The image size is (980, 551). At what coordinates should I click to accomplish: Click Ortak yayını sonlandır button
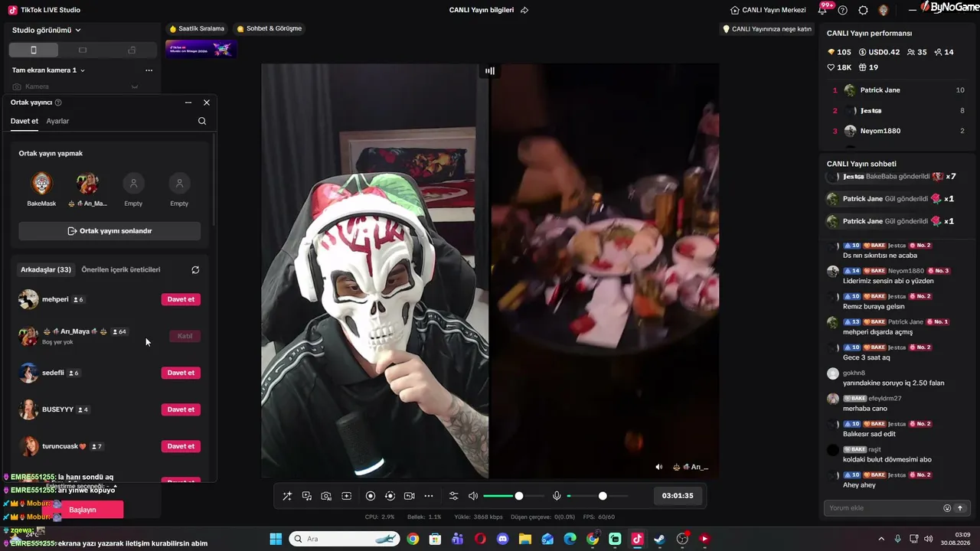tap(109, 231)
